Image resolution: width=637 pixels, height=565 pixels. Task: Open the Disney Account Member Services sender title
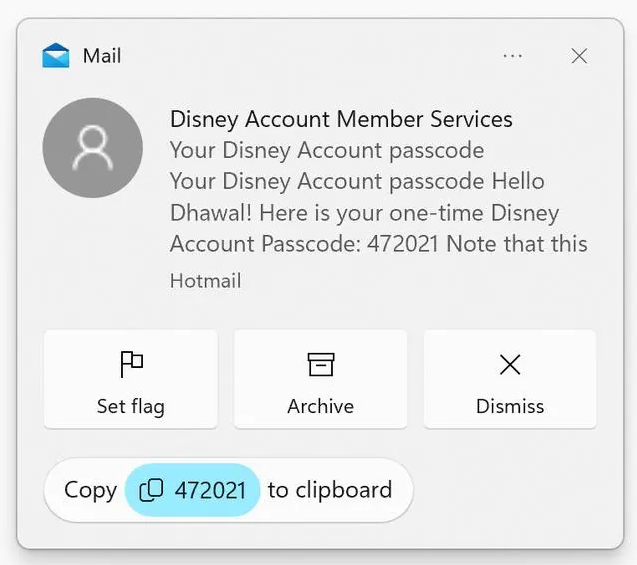tap(341, 120)
